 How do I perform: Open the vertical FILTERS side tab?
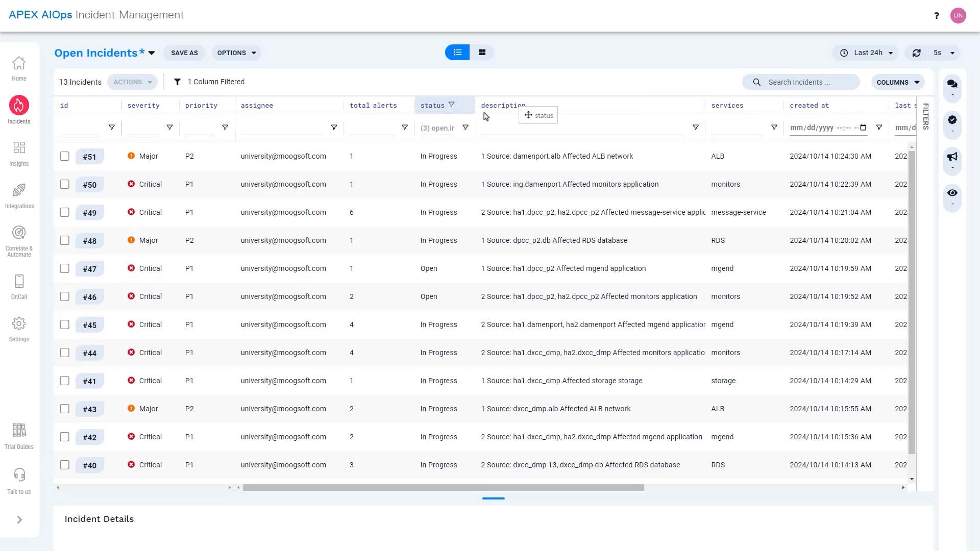[925, 116]
